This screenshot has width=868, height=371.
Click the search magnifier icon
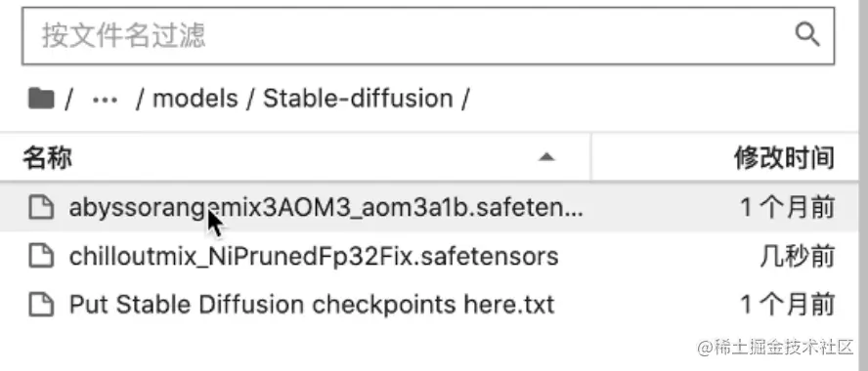(807, 35)
